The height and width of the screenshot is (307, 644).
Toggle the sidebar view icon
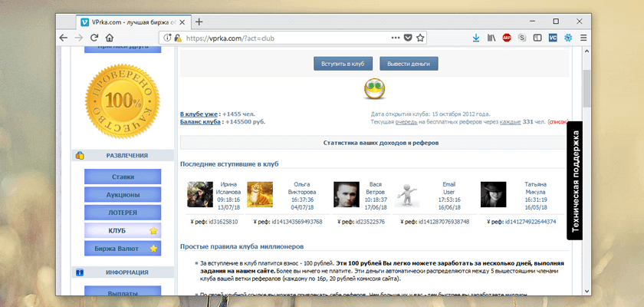(537, 38)
